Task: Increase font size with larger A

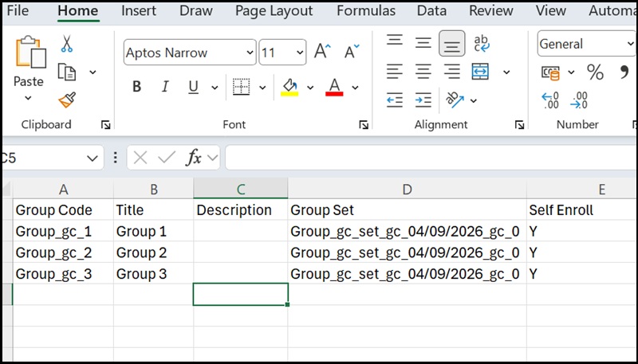Action: [322, 52]
